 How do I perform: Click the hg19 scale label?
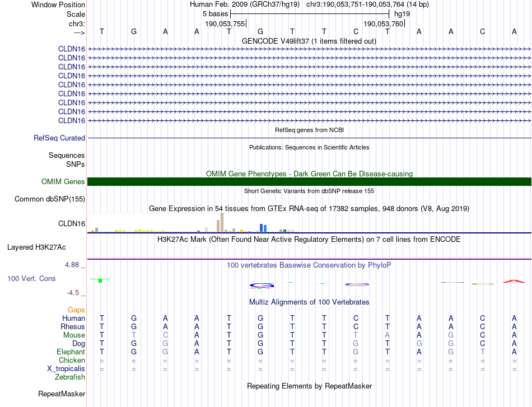(402, 14)
